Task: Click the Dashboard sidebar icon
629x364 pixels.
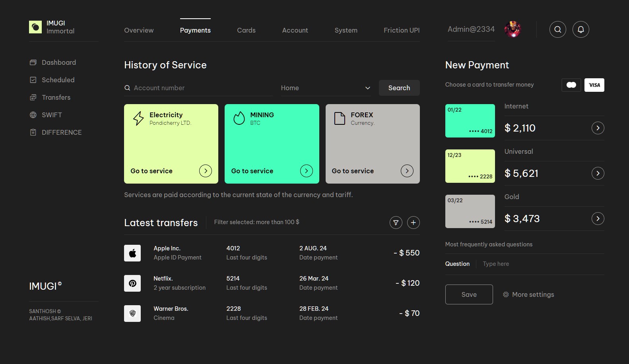Action: click(x=33, y=62)
